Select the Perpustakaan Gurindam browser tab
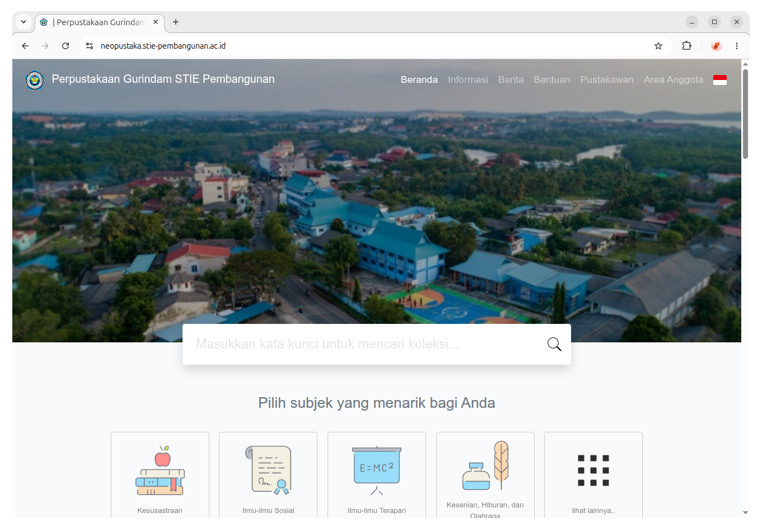 pyautogui.click(x=100, y=22)
